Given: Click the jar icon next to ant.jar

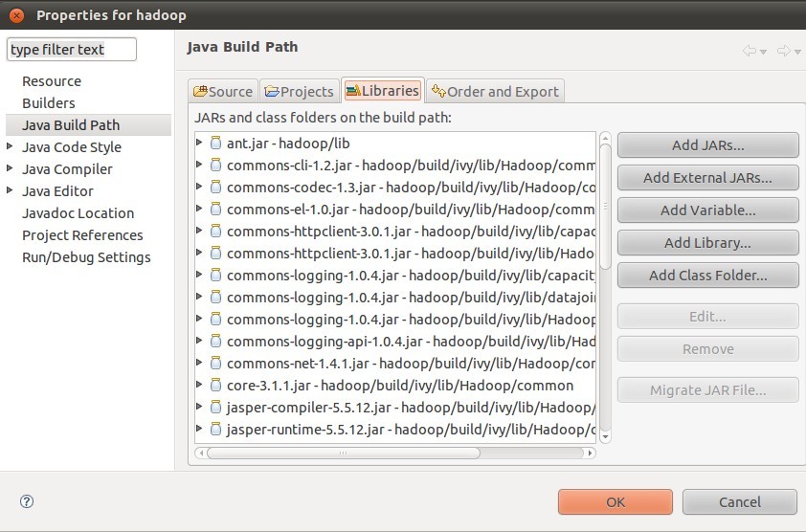Looking at the screenshot, I should (216, 143).
